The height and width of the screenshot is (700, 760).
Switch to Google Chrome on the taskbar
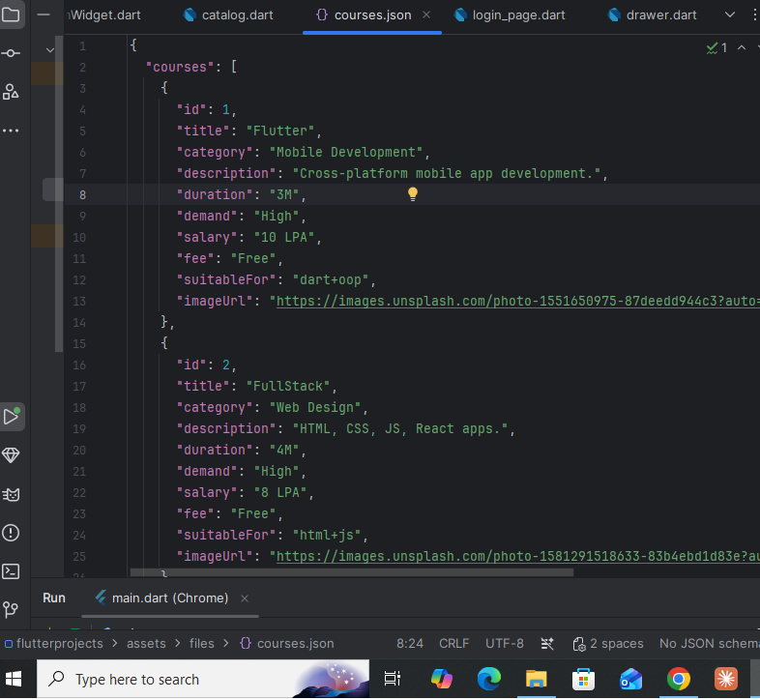pos(678,679)
